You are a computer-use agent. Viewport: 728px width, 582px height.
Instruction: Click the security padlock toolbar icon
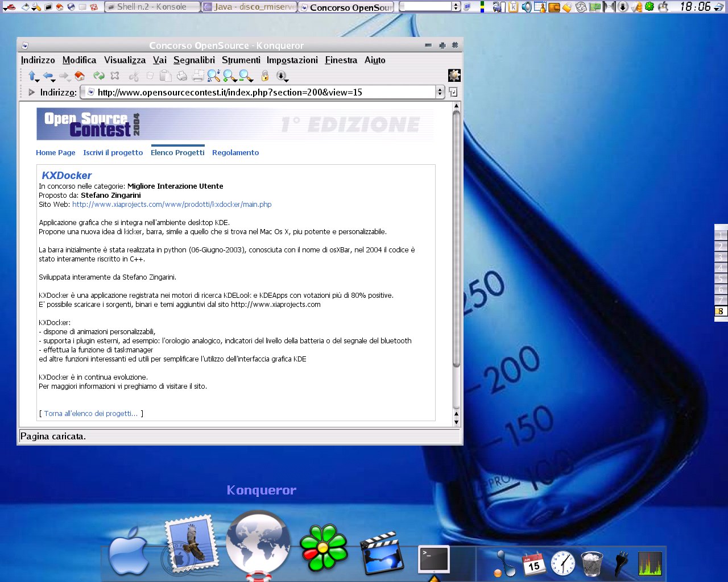point(264,76)
